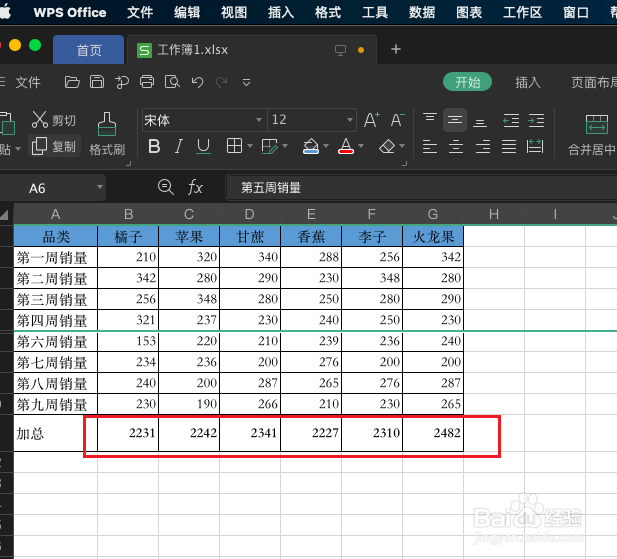Viewport: 617px width, 559px height.
Task: Expand quick access toolbar customize arrow
Action: coord(246,82)
